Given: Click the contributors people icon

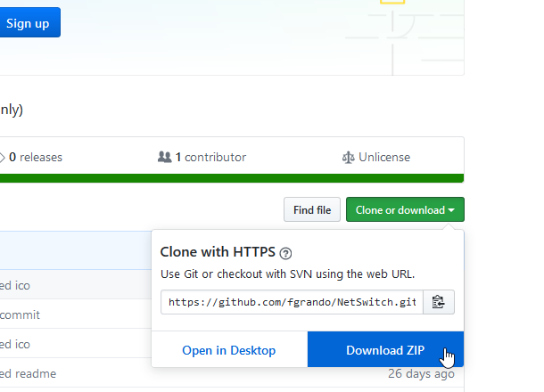Looking at the screenshot, I should click(164, 157).
